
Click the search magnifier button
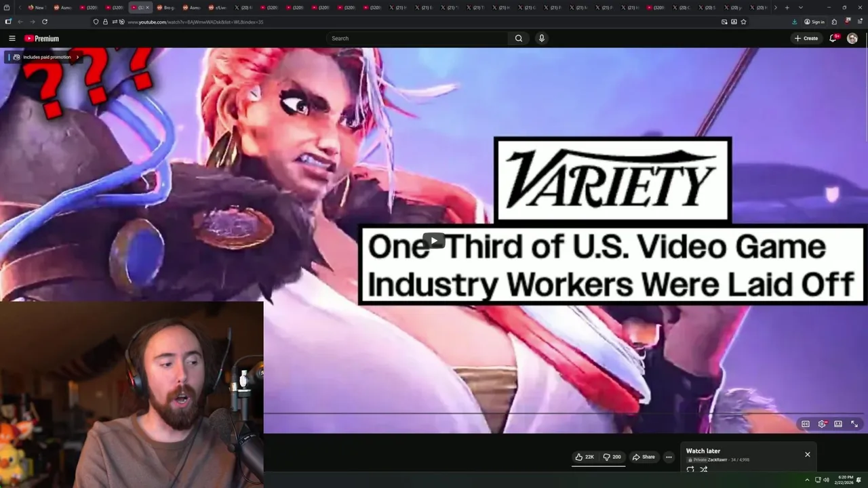click(x=519, y=39)
